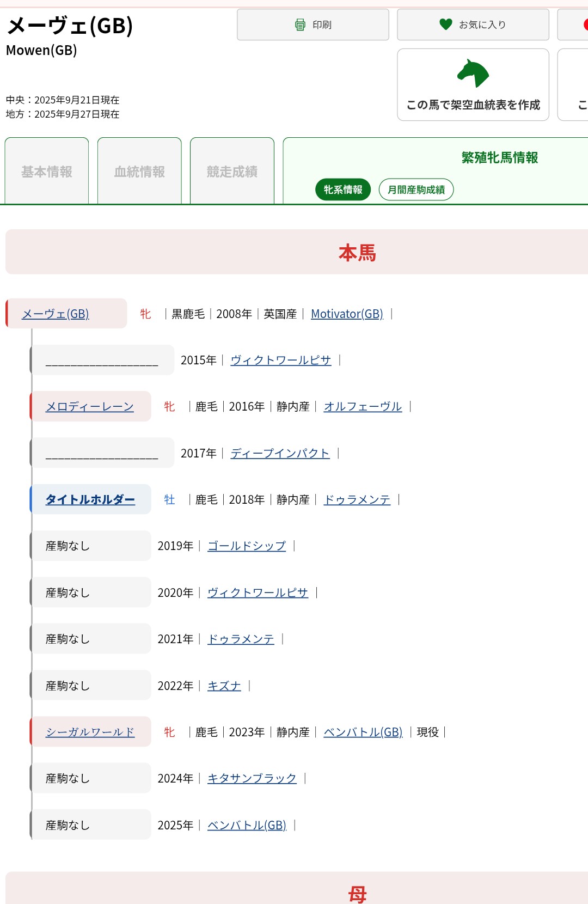588x904 pixels.
Task: Switch to the 基本情報 tab
Action: [x=47, y=171]
